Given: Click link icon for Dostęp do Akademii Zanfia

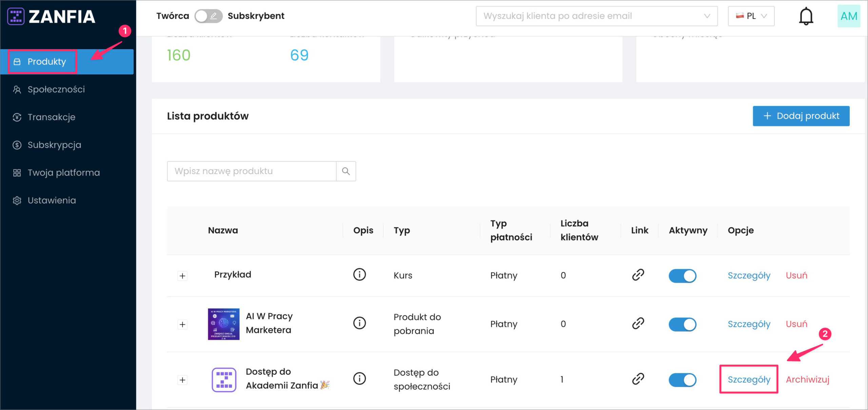Looking at the screenshot, I should coord(638,378).
